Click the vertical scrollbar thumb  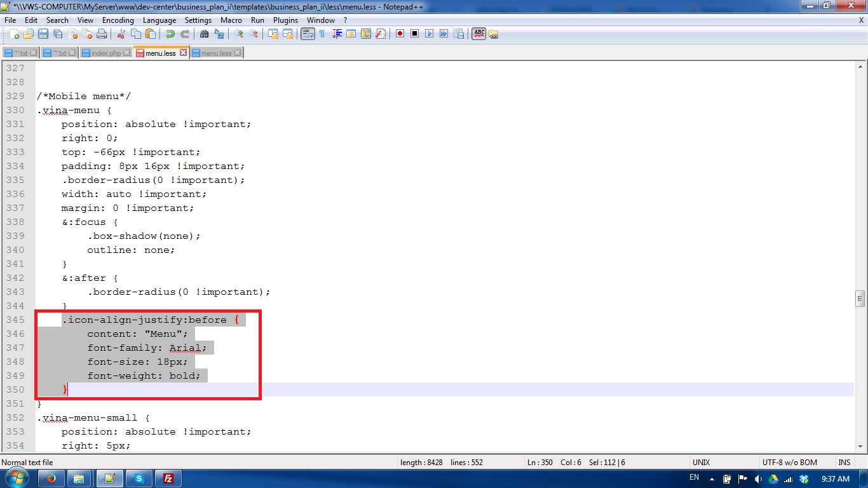click(x=860, y=299)
